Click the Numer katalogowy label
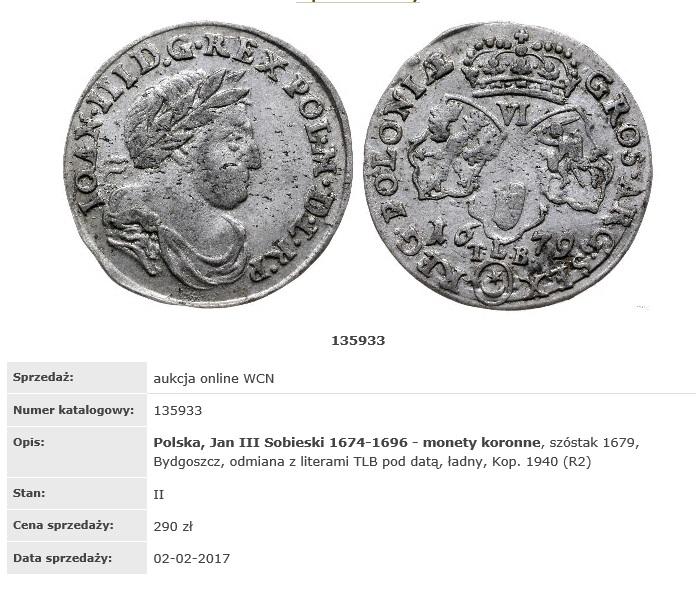The image size is (696, 590). pos(73,410)
